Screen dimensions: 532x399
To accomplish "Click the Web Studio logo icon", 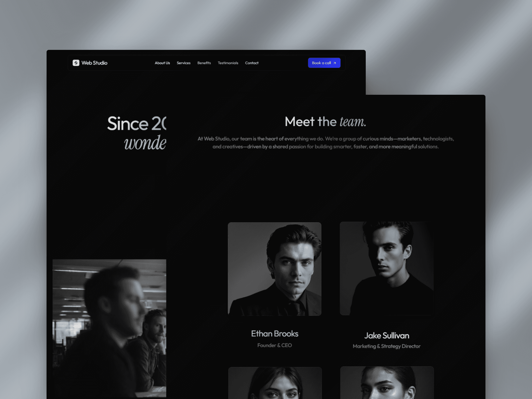I will click(76, 63).
